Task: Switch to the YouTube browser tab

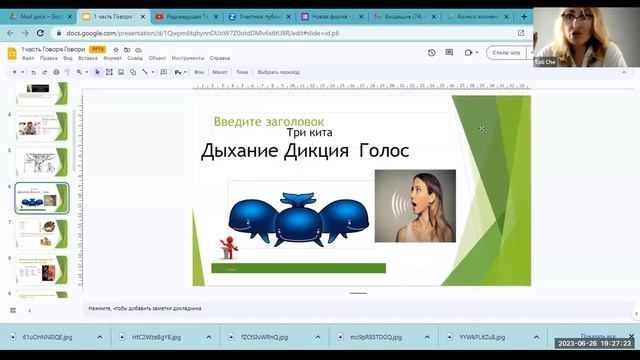Action: click(x=187, y=17)
